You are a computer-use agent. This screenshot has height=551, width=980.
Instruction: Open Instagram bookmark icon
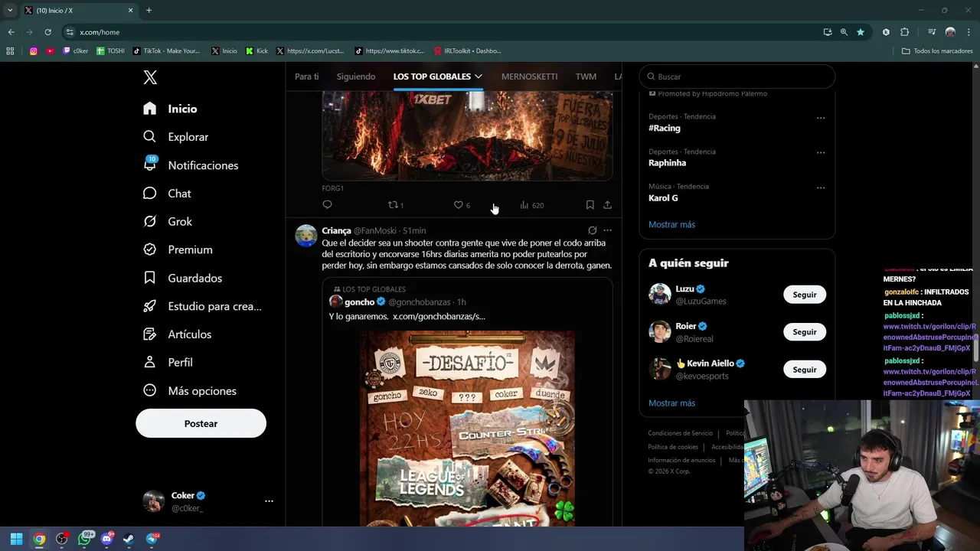(x=34, y=51)
